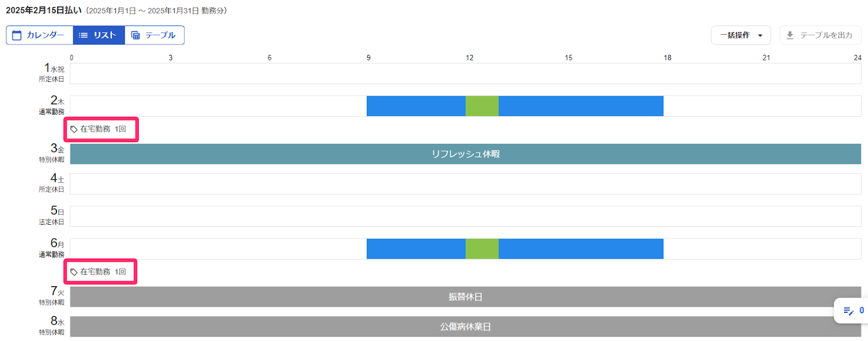Click the リフレッシュ休暇 bar on day 3

point(465,154)
